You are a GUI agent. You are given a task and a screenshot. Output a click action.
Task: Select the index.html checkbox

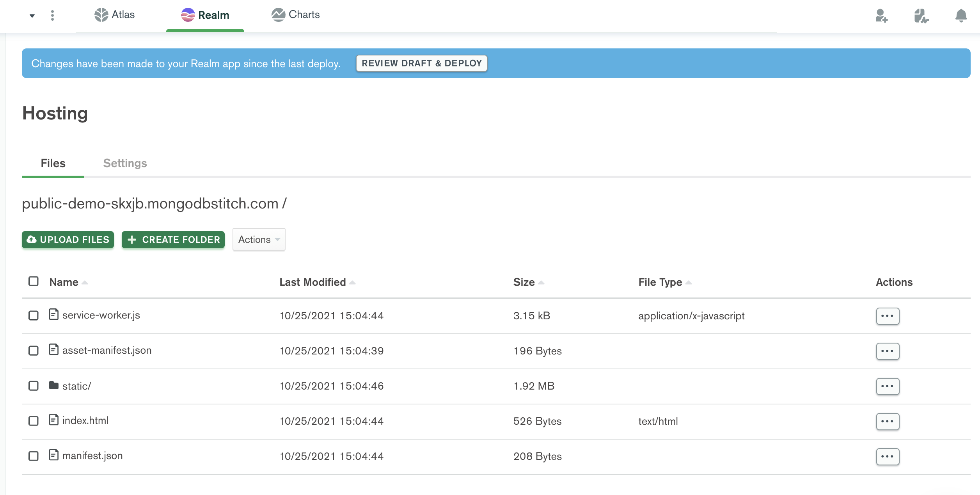pyautogui.click(x=34, y=421)
